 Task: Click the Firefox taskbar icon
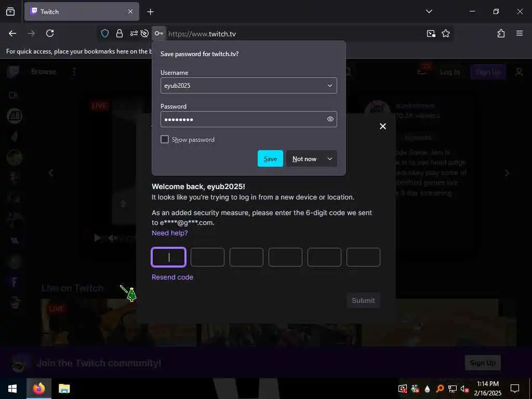[39, 389]
